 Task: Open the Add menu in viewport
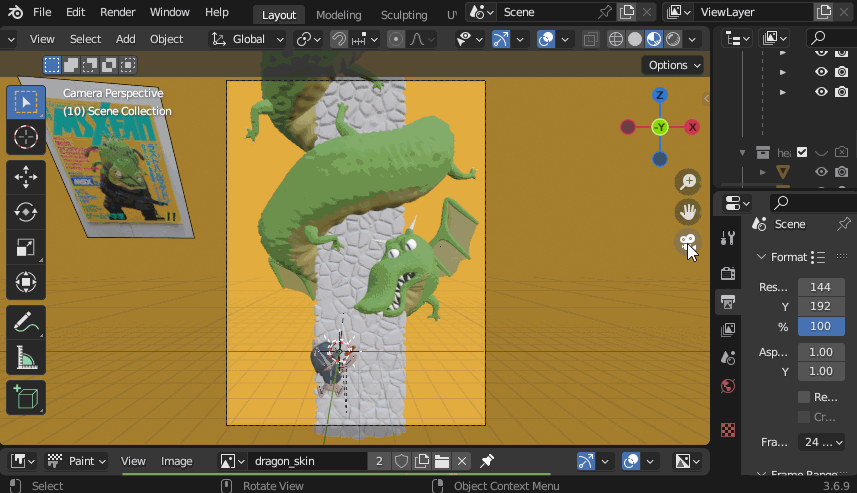click(x=125, y=39)
